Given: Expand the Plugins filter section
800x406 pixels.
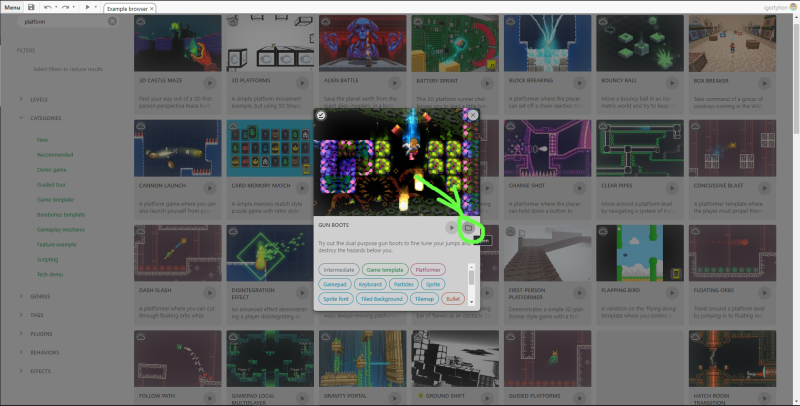Looking at the screenshot, I should (x=21, y=334).
